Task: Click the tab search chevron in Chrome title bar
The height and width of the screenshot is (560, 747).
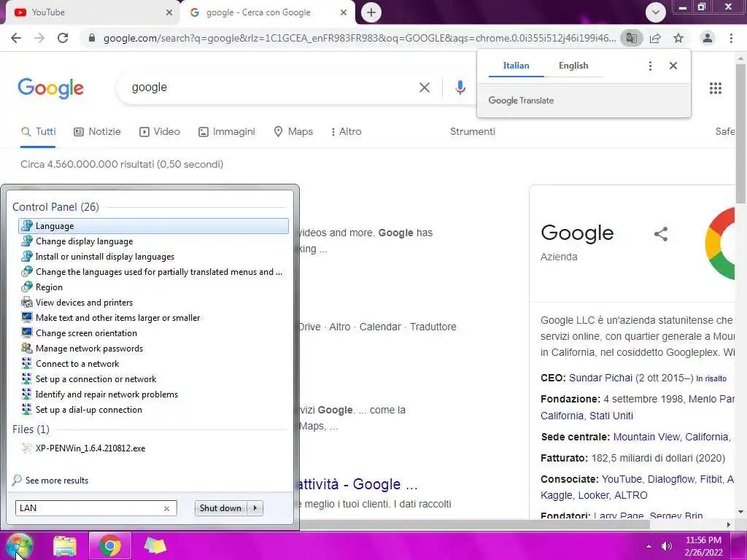Action: pos(656,12)
